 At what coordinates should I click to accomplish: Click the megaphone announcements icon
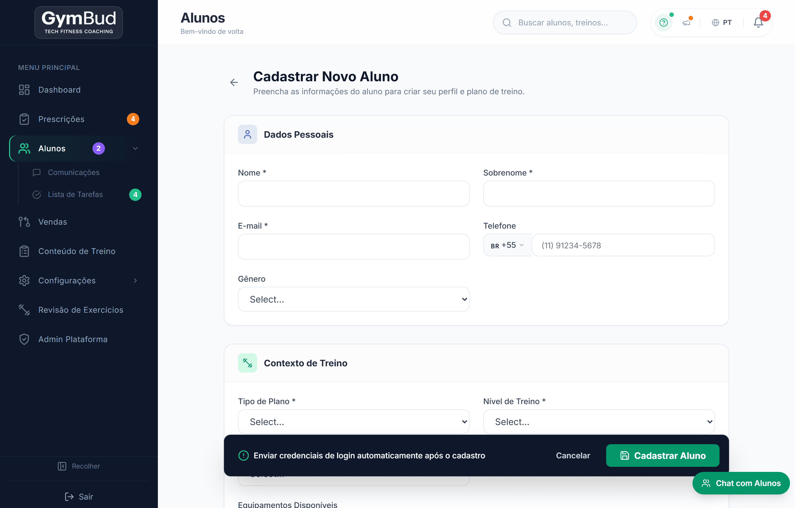pos(686,23)
